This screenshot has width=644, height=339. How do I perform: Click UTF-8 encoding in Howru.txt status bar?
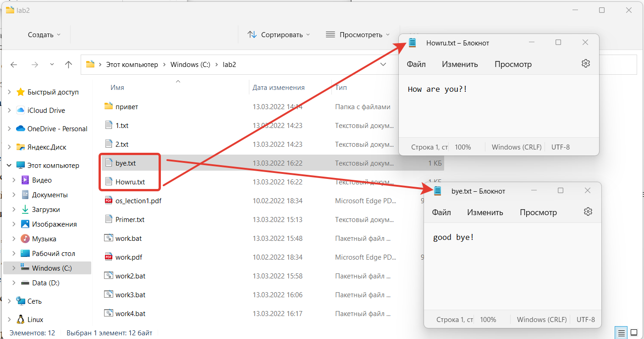pos(561,147)
